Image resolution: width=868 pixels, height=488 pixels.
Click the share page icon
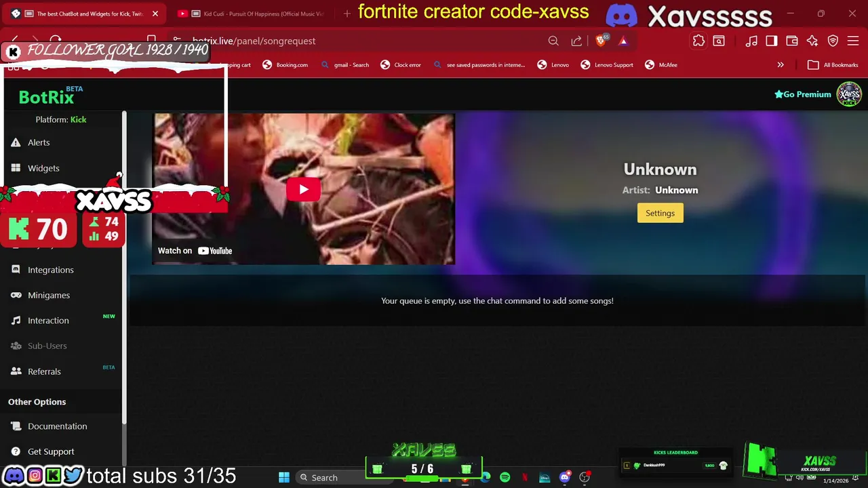576,41
